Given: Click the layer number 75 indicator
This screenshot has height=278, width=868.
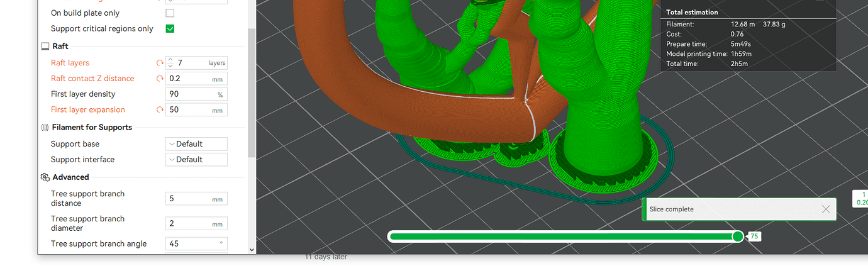Looking at the screenshot, I should click(754, 236).
